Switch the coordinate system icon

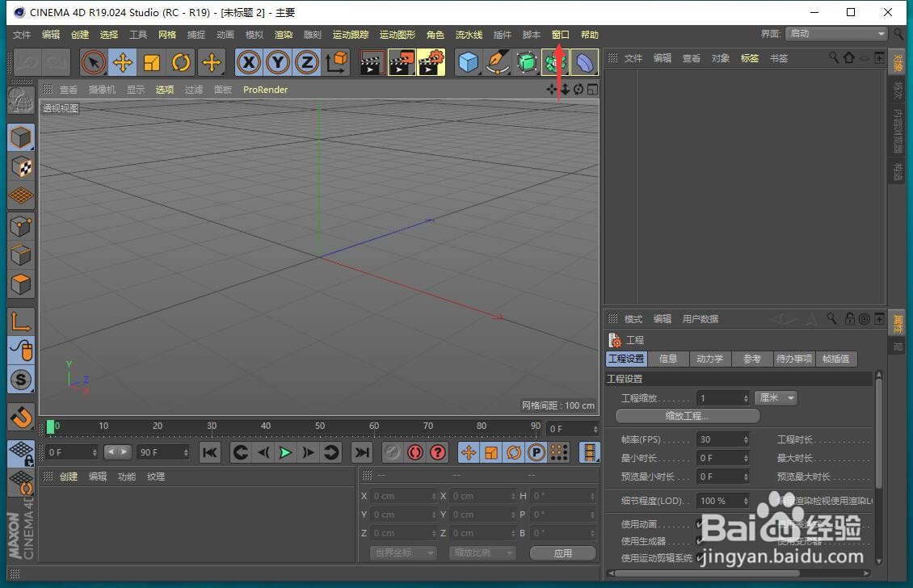336,62
